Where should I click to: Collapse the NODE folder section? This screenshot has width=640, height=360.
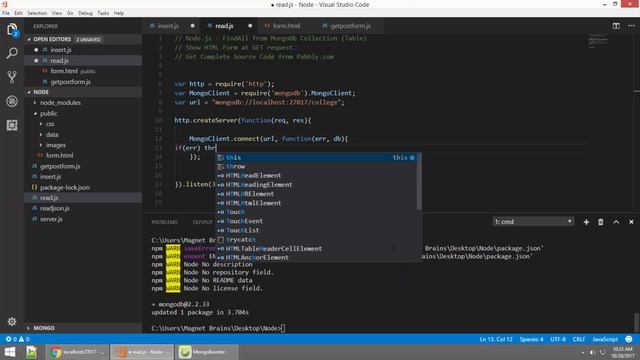tap(83, 92)
